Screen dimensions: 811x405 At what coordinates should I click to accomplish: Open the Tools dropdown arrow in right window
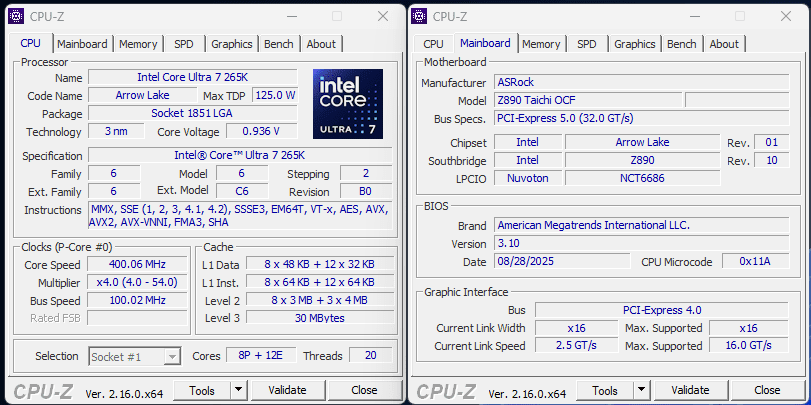pos(641,390)
